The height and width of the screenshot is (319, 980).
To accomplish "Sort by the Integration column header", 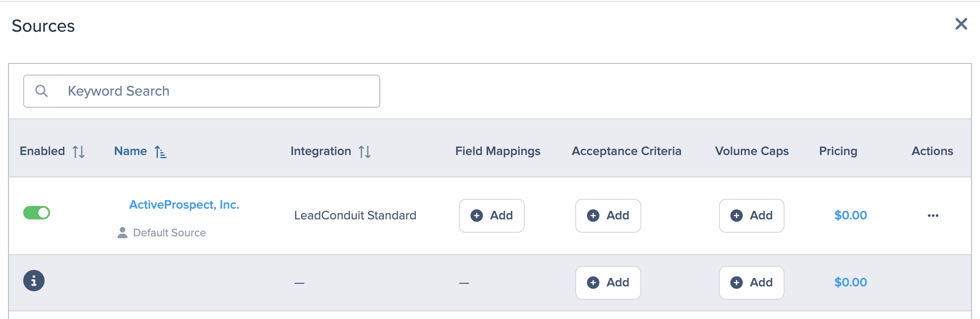I will click(x=320, y=151).
